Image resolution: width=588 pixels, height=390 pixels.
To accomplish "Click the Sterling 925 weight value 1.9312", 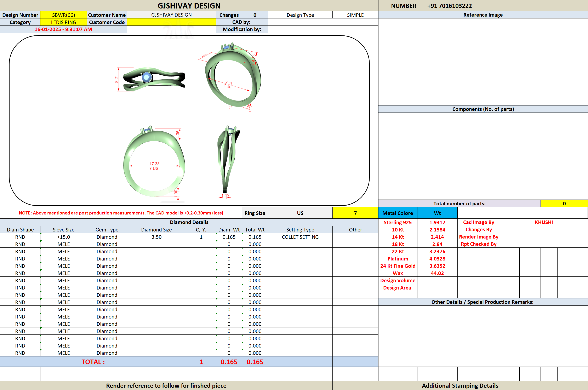I will [437, 222].
